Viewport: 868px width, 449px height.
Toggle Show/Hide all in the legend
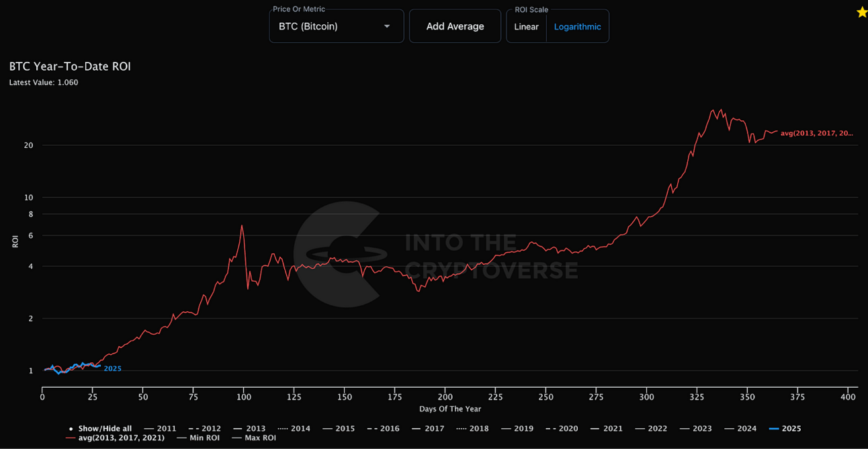pos(100,428)
